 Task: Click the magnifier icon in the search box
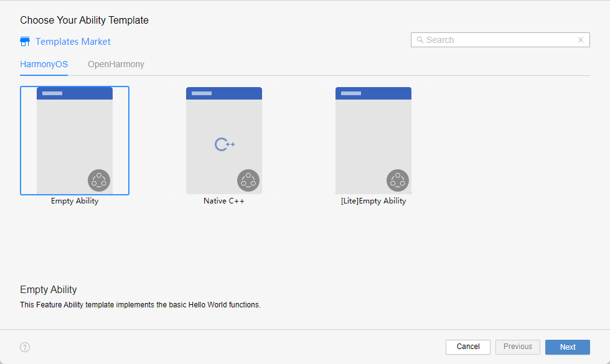click(x=420, y=40)
